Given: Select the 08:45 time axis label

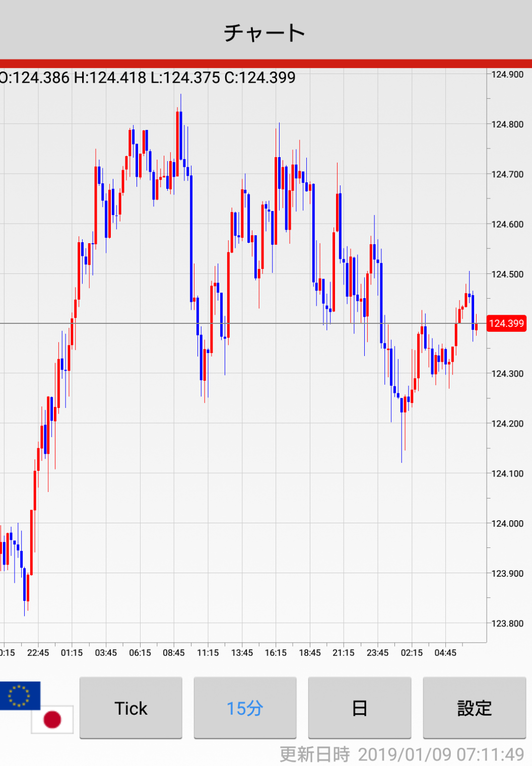Looking at the screenshot, I should [174, 653].
